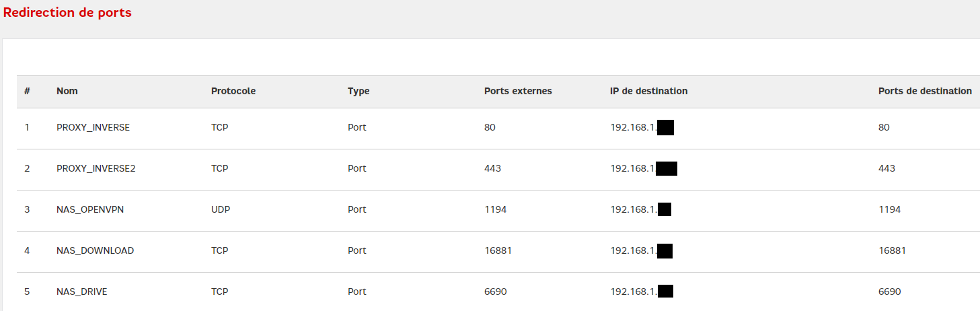Viewport: 980px width, 311px height.
Task: Select the NAS_OPENVPN rule name
Action: 90,209
